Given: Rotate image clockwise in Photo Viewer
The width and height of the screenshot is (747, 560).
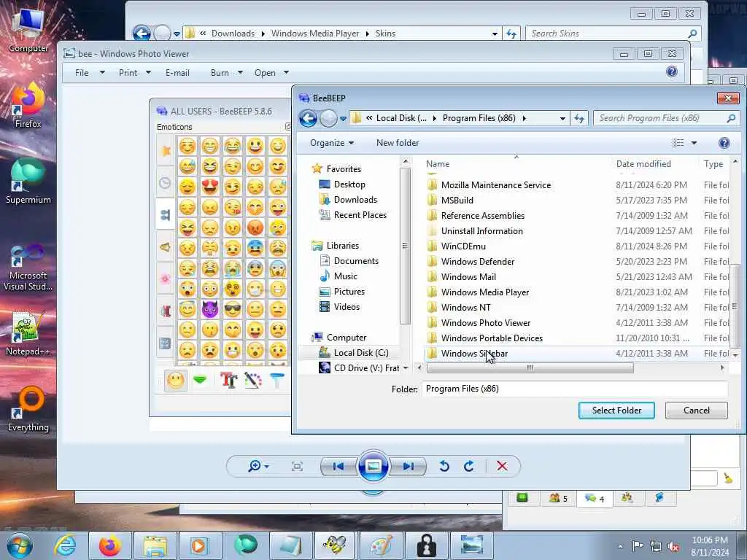Looking at the screenshot, I should [469, 466].
